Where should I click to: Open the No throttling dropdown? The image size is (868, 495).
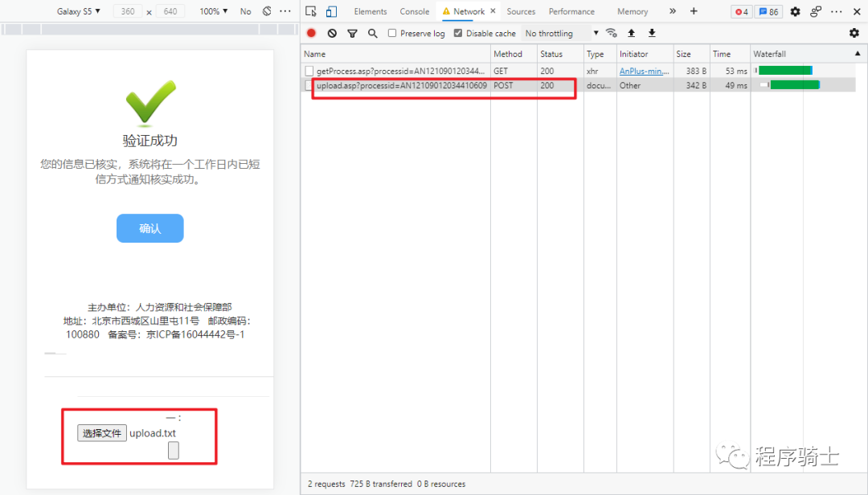(562, 33)
